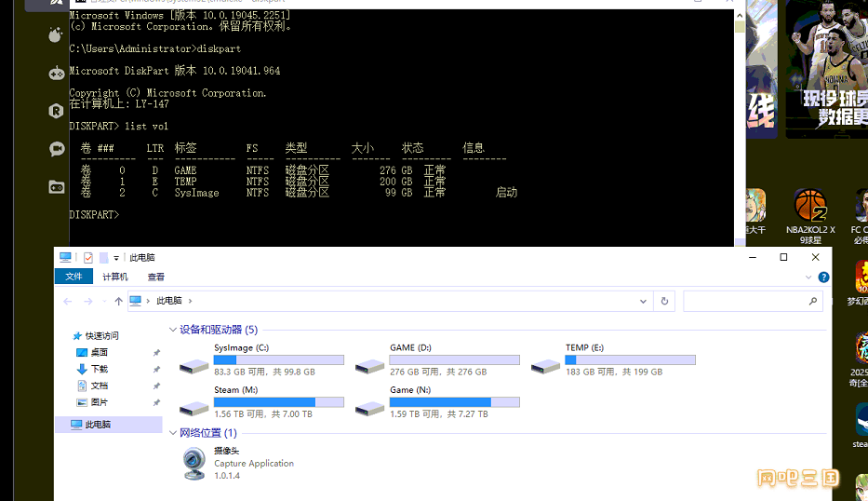The width and height of the screenshot is (868, 501).
Task: Click the refresh button beside address bar
Action: 664,301
